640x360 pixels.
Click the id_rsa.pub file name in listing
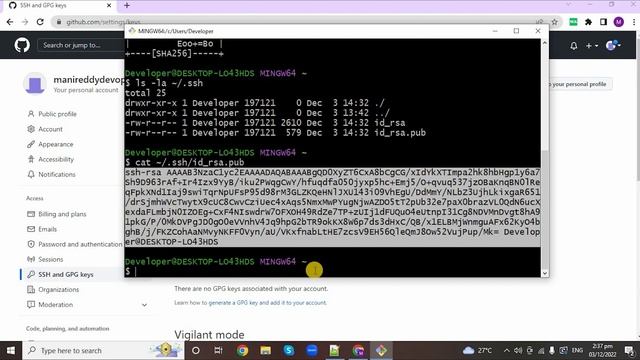[x=400, y=133]
